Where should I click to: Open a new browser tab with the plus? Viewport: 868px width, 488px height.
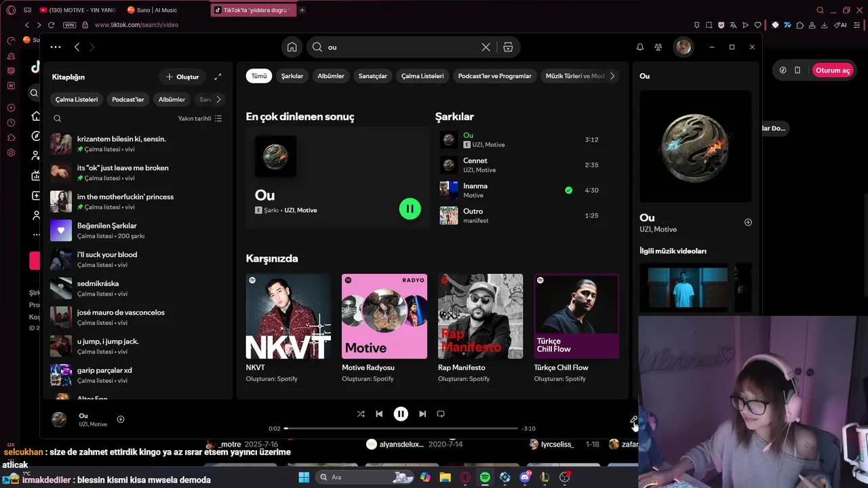point(302,10)
